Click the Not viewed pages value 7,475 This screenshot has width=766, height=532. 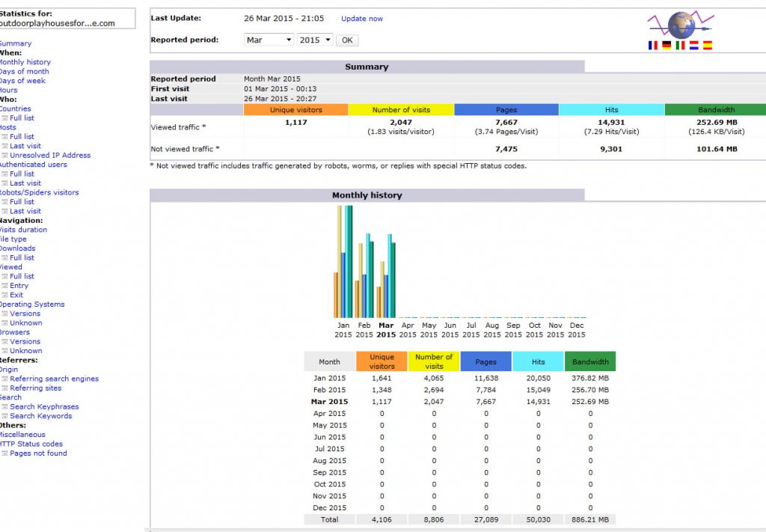coord(506,149)
